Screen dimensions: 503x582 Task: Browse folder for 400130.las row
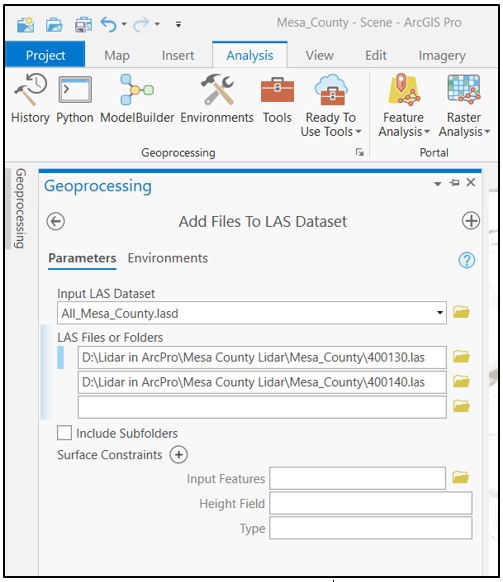[461, 357]
